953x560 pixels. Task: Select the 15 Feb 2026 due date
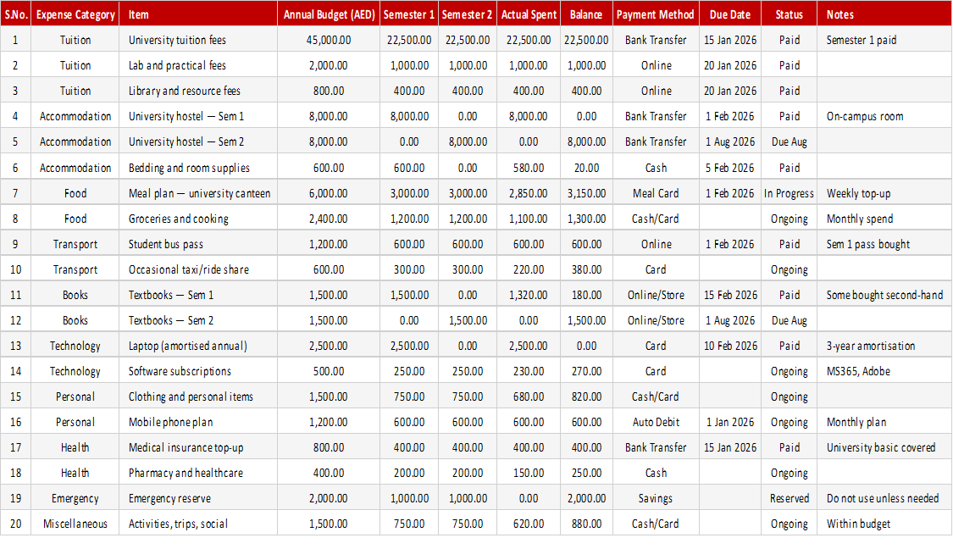(x=730, y=295)
